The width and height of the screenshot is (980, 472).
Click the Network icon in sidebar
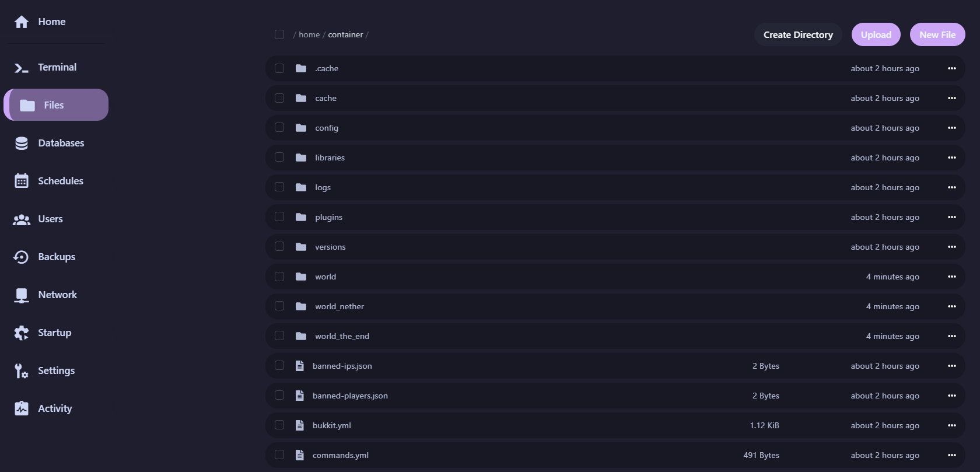[x=22, y=295]
